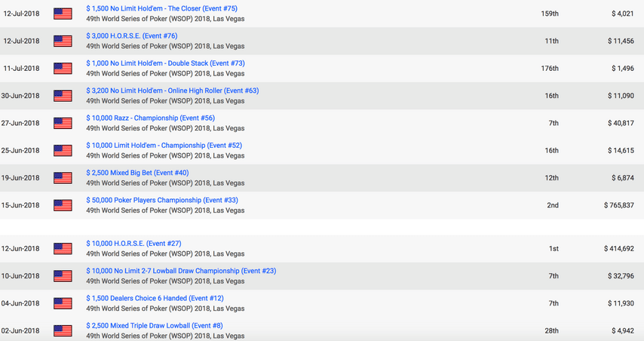Click the 1st place cell

(554, 248)
